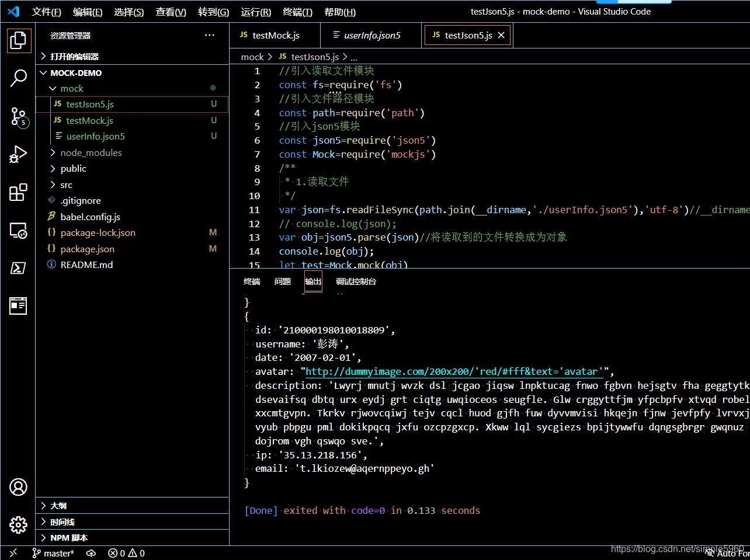750x560 pixels.
Task: Open package.json from the file tree
Action: 132,249
